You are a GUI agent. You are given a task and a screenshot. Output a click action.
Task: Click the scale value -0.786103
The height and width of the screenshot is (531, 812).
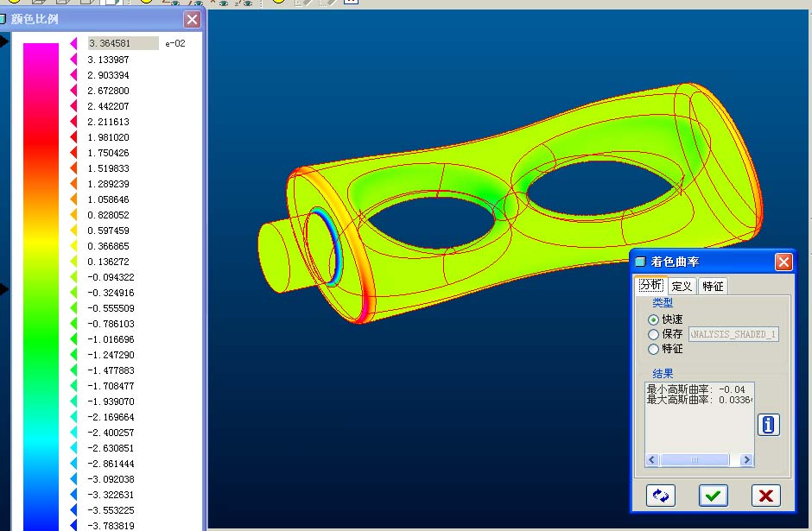[111, 324]
